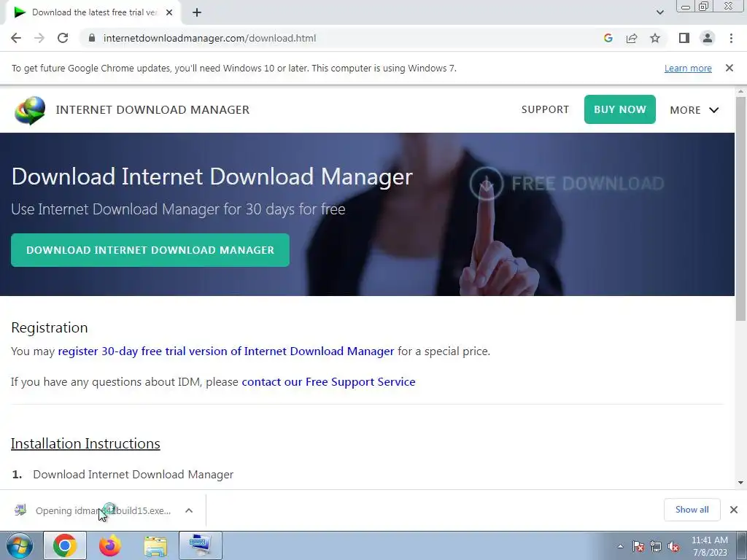Dismiss the Chrome updates info bar
This screenshot has height=560, width=747.
pos(729,68)
